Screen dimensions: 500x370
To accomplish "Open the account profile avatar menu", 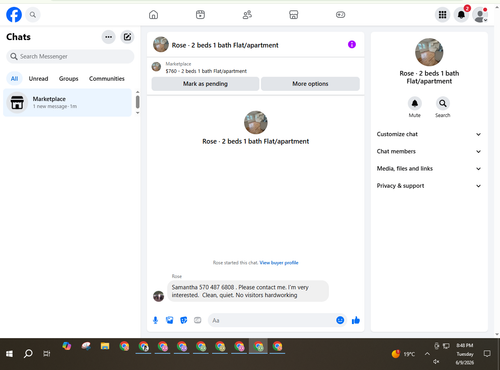I will [480, 15].
